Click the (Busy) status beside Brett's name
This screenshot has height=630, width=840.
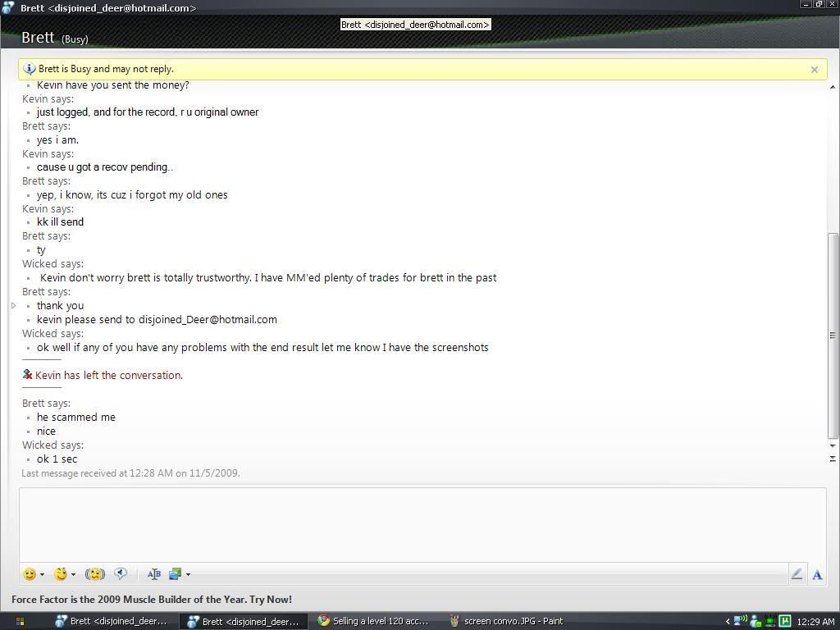coord(75,39)
